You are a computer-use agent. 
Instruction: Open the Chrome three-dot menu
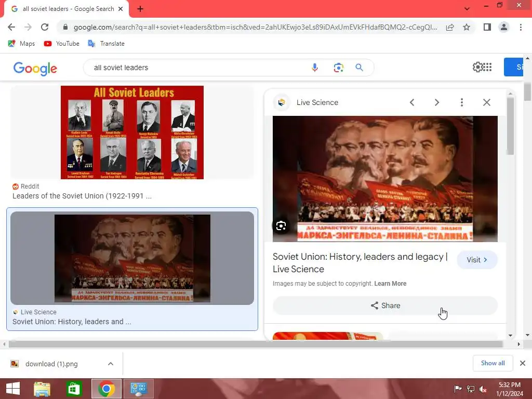[x=521, y=27]
